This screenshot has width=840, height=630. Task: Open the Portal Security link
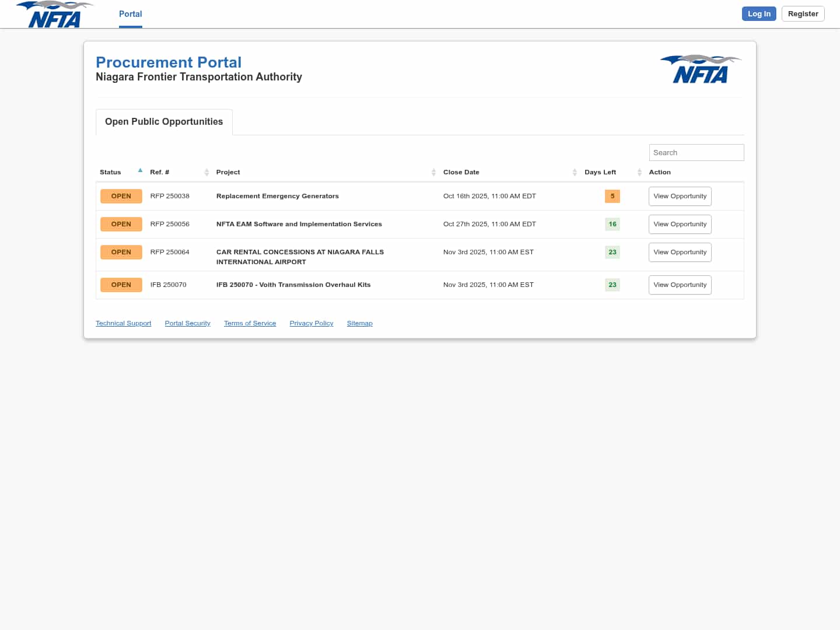click(x=187, y=323)
